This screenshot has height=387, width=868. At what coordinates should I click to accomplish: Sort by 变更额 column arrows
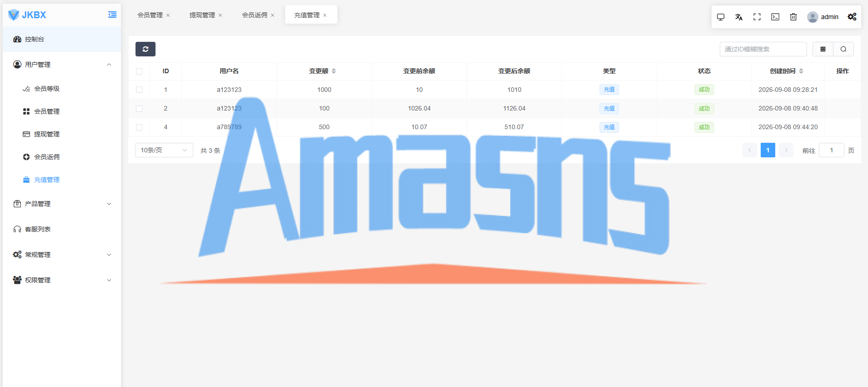pos(334,71)
